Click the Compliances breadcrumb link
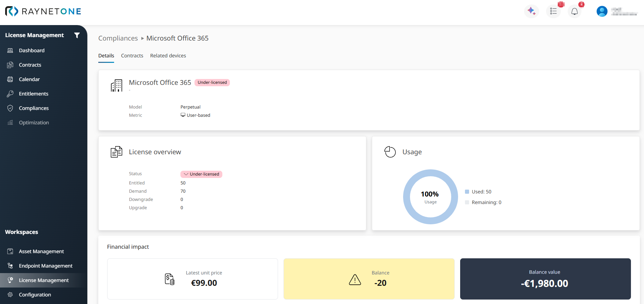The image size is (644, 304). [x=118, y=38]
